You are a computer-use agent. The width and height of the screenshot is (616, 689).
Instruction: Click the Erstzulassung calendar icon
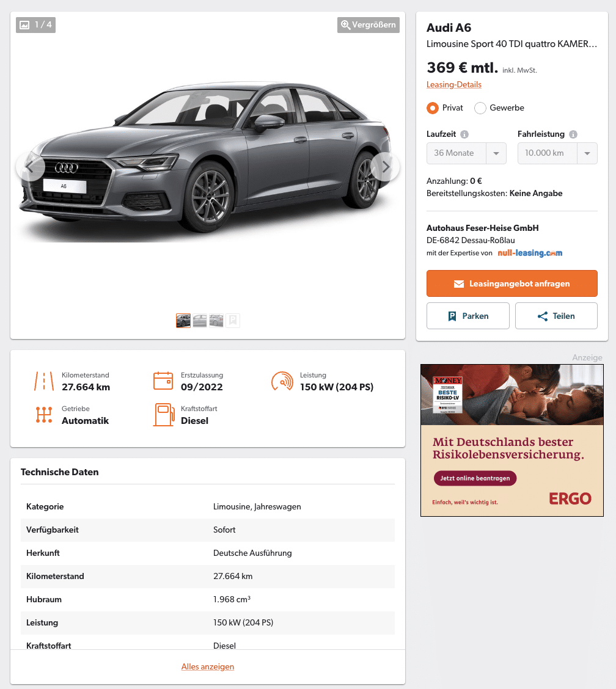[x=163, y=381]
